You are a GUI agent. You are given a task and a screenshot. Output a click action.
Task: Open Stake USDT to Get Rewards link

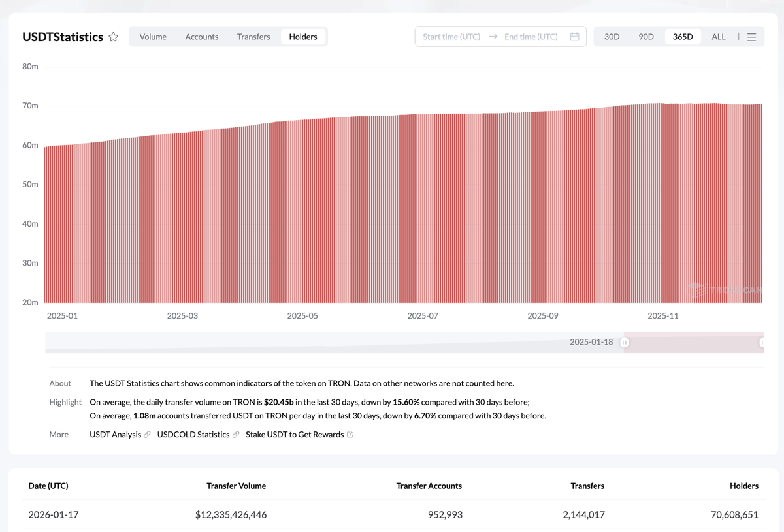pyautogui.click(x=294, y=435)
